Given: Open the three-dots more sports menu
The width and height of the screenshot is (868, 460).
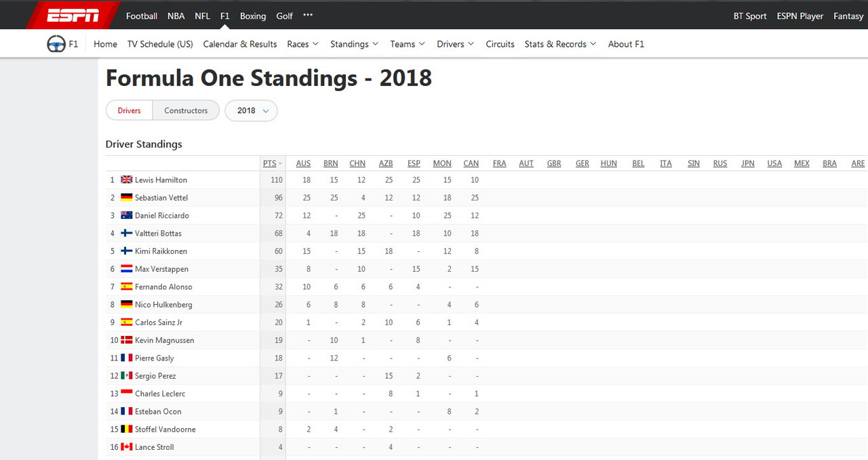Looking at the screenshot, I should click(x=308, y=16).
